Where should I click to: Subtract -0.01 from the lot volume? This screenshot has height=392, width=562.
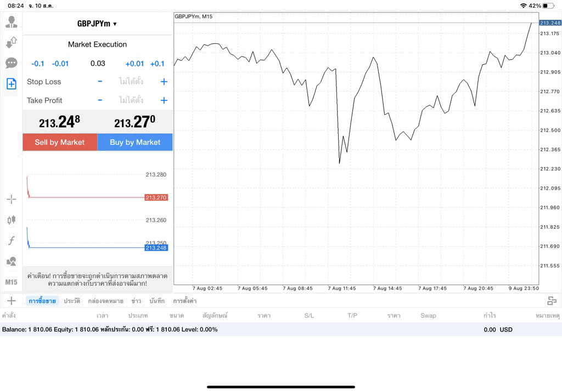60,64
